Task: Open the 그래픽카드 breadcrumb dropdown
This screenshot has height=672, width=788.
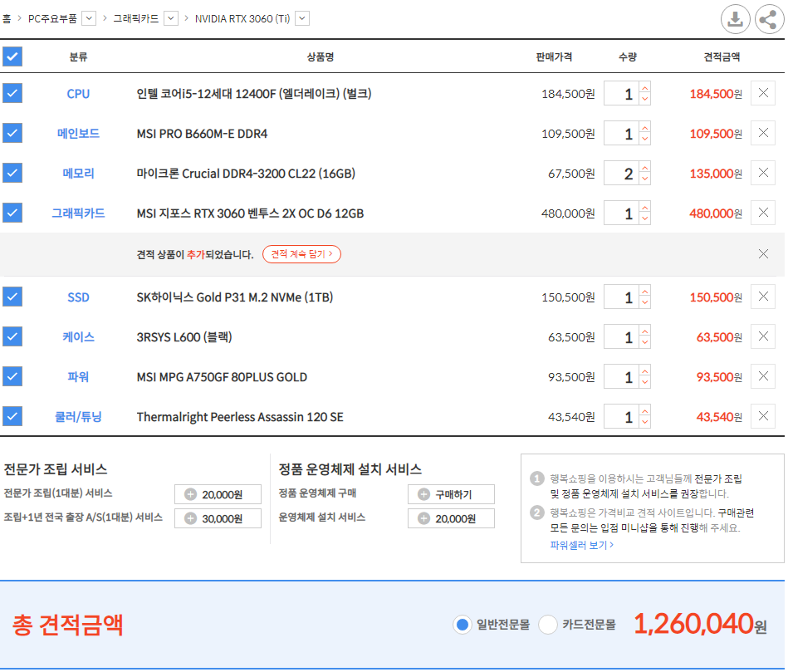Action: tap(171, 18)
